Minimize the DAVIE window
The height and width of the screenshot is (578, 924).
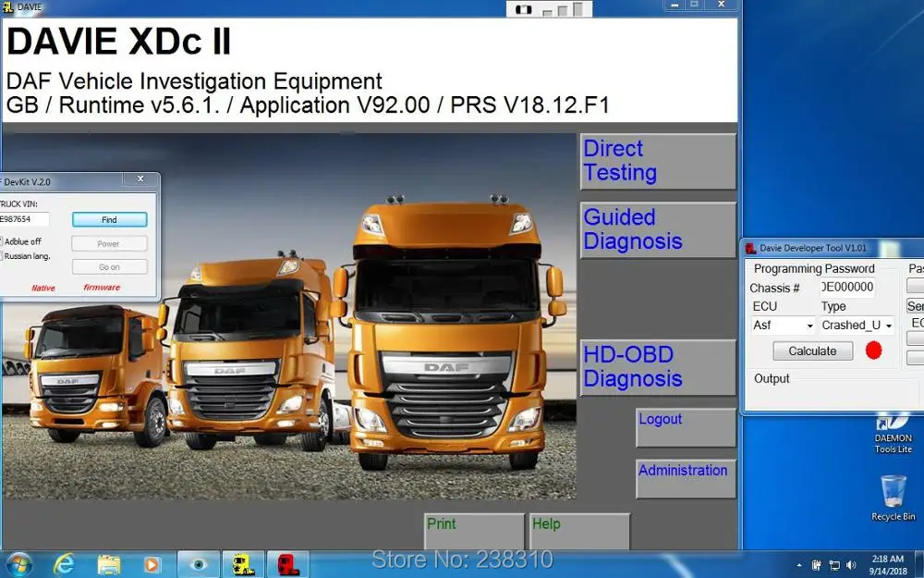675,5
